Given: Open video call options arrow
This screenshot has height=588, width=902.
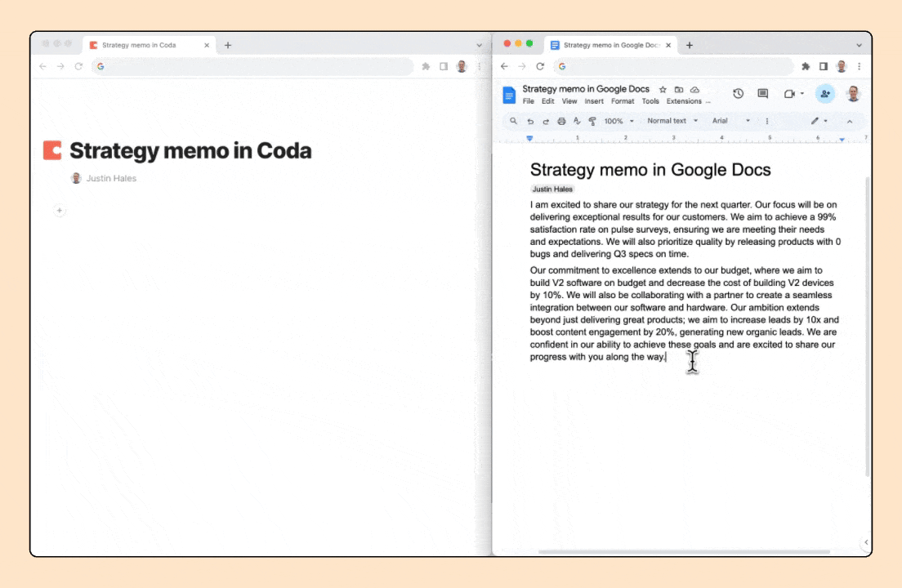Looking at the screenshot, I should (802, 94).
